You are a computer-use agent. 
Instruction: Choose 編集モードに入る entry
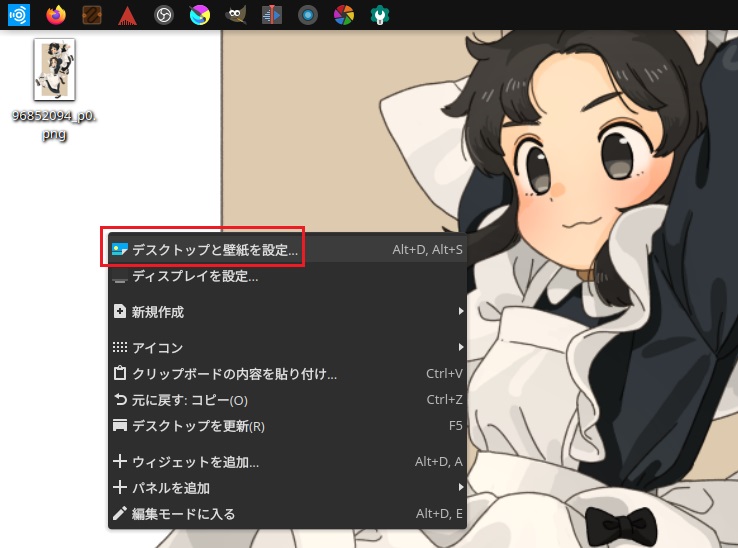coord(288,514)
